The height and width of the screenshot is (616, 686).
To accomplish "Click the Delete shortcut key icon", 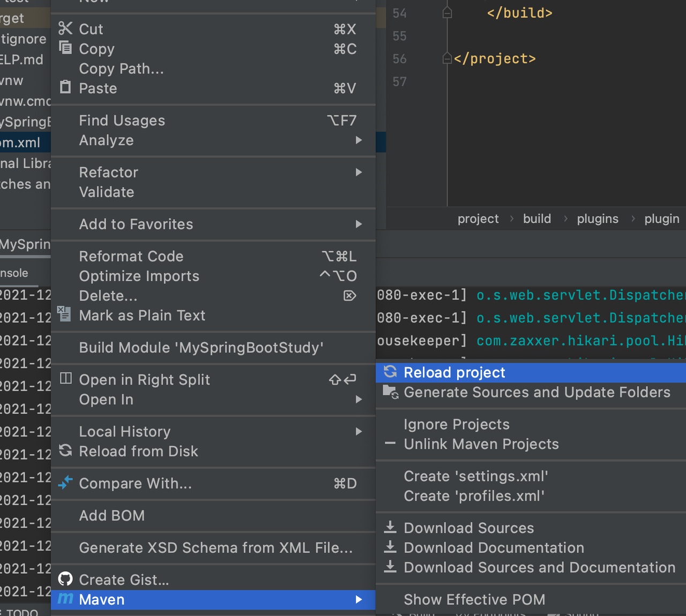I will click(349, 295).
